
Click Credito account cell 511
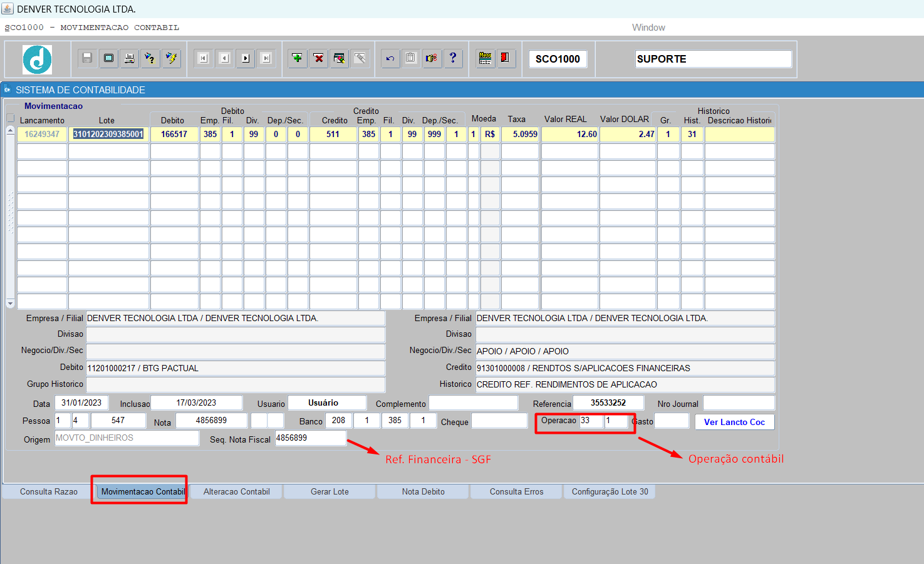click(x=333, y=134)
